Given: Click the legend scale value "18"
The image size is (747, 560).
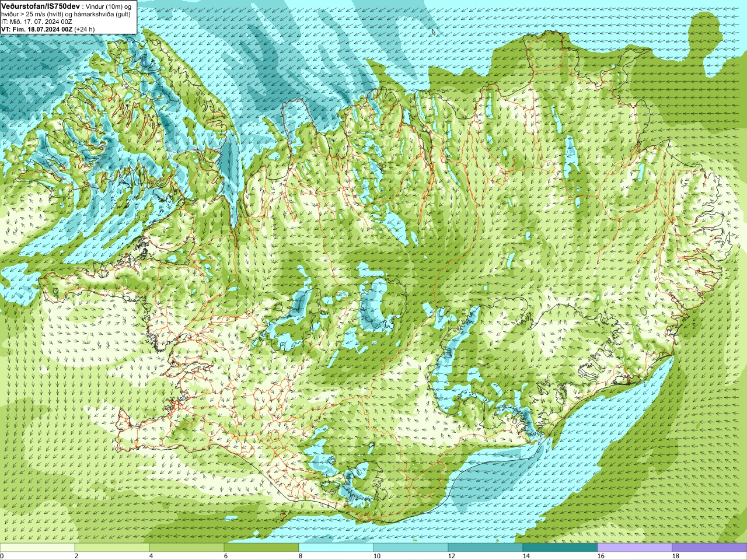Looking at the screenshot, I should 676,556.
